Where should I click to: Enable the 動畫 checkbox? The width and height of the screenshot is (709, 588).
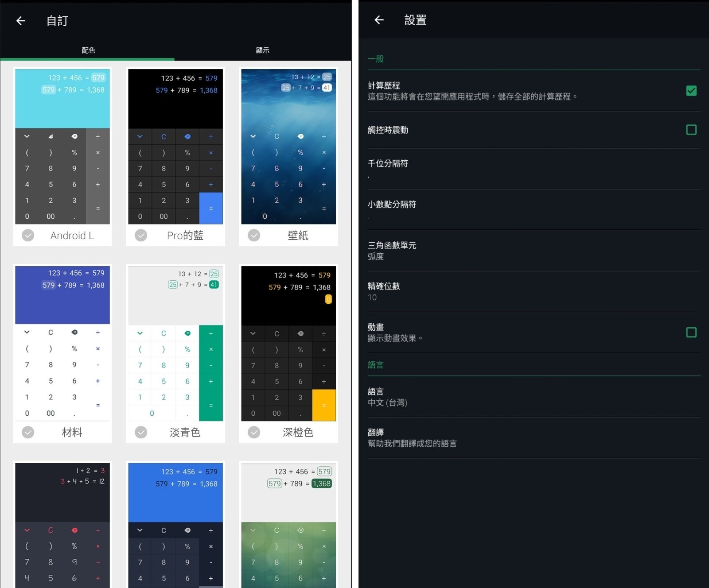[691, 333]
